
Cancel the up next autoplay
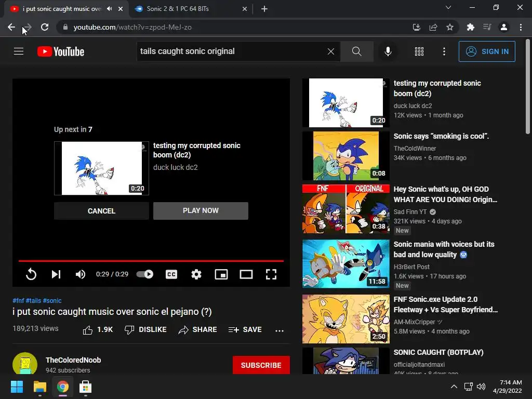click(101, 211)
